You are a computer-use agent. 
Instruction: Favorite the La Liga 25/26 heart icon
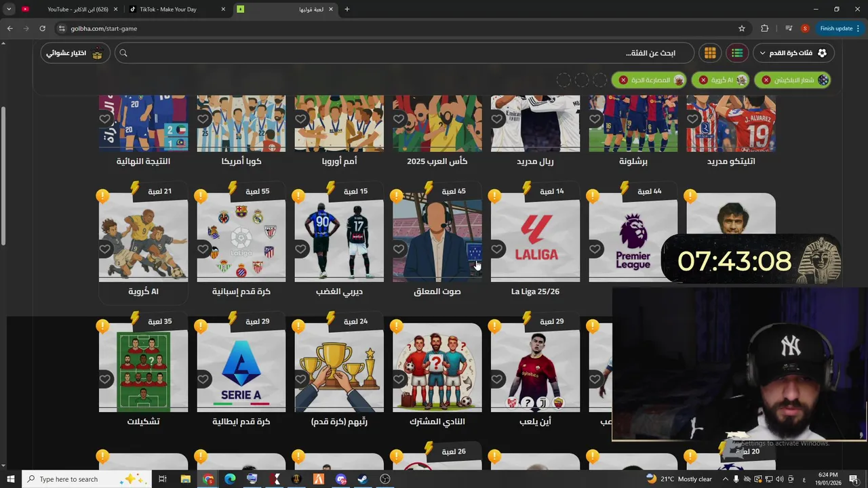tap(496, 249)
